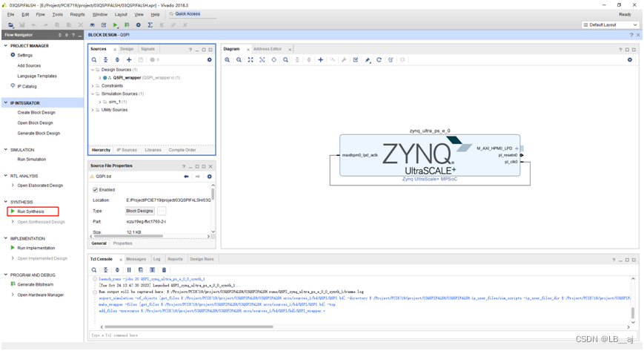644x351 pixels.
Task: Zoom fit the block diagram
Action: [250, 59]
